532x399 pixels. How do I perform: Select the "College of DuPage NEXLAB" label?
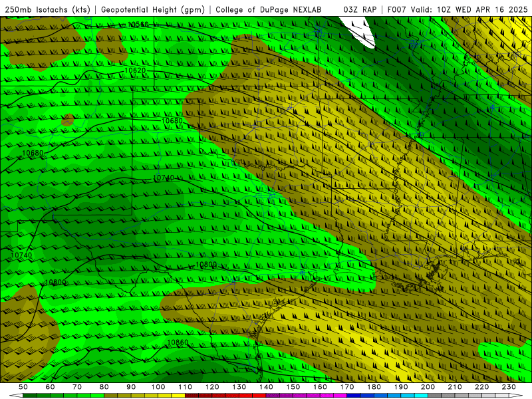tap(269, 10)
